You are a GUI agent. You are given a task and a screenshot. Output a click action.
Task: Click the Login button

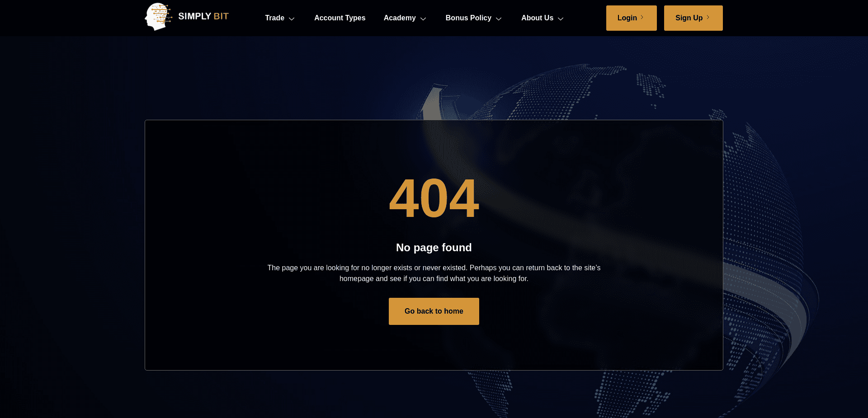pyautogui.click(x=631, y=18)
